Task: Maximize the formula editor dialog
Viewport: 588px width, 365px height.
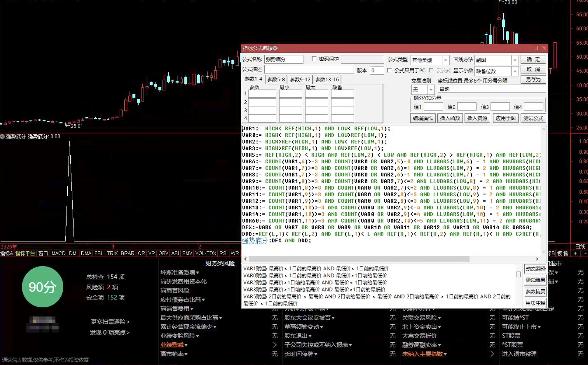Action: 536,48
